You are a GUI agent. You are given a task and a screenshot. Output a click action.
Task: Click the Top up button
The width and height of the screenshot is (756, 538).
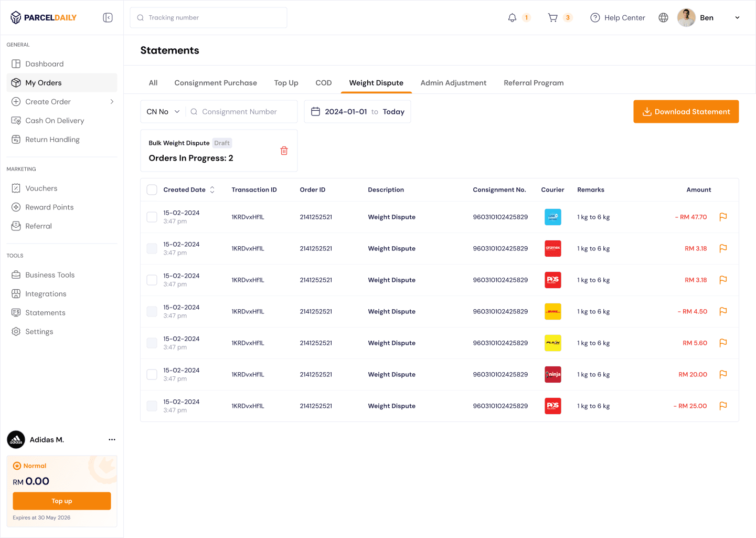coord(62,501)
